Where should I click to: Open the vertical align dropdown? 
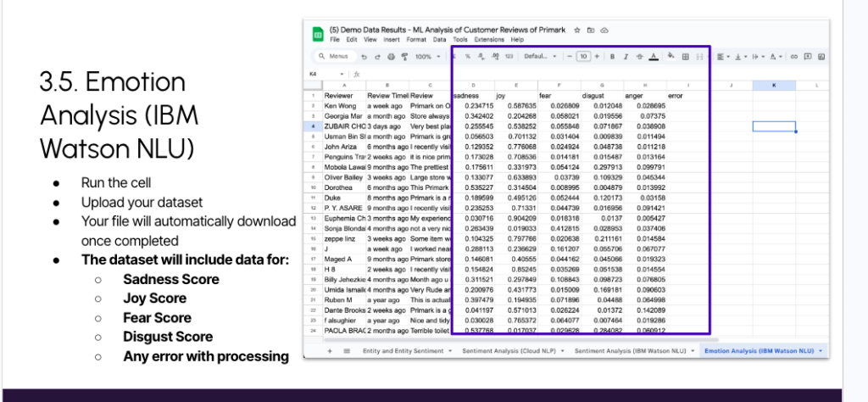(x=739, y=57)
